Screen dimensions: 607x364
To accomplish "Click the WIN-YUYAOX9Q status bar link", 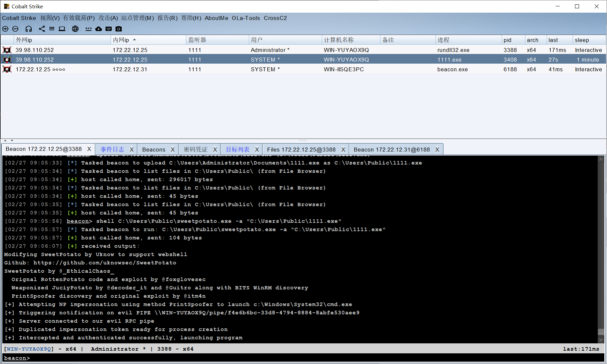I will (x=29, y=349).
